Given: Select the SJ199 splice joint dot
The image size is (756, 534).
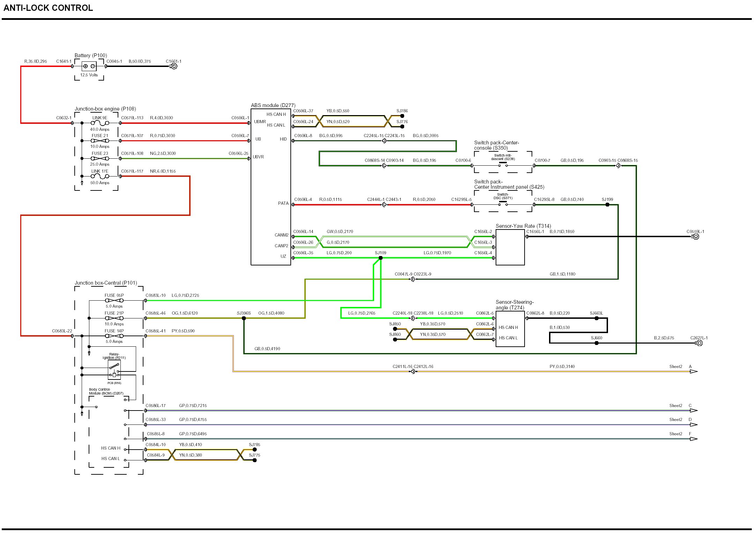Looking at the screenshot, I should (x=607, y=205).
